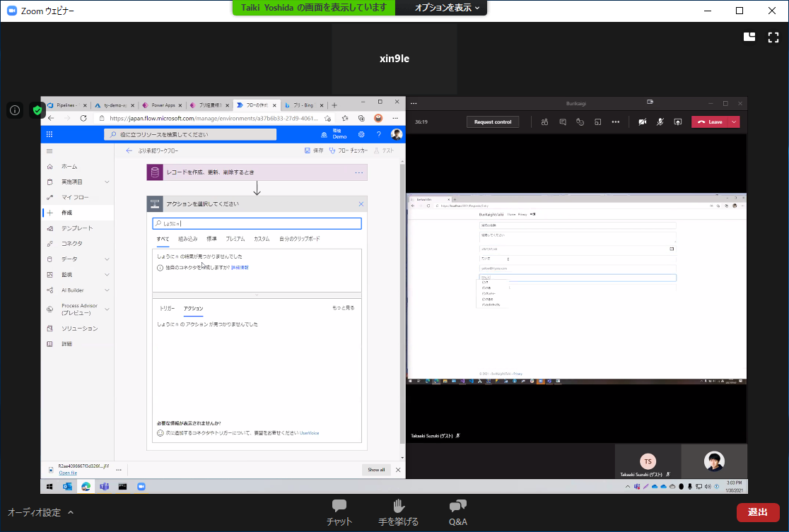Image resolution: width=789 pixels, height=532 pixels.
Task: Expand オーディオ設定 caret menu
Action: (71, 512)
